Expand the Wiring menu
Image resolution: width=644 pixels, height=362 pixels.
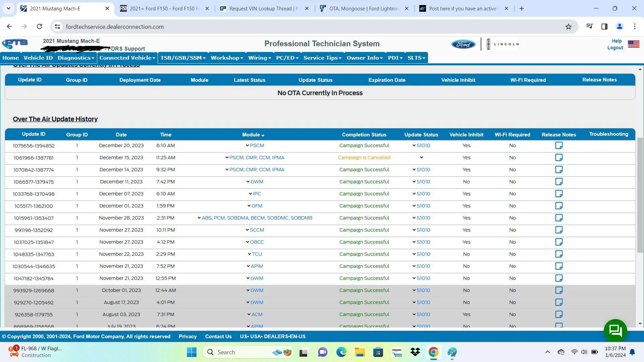coord(260,58)
